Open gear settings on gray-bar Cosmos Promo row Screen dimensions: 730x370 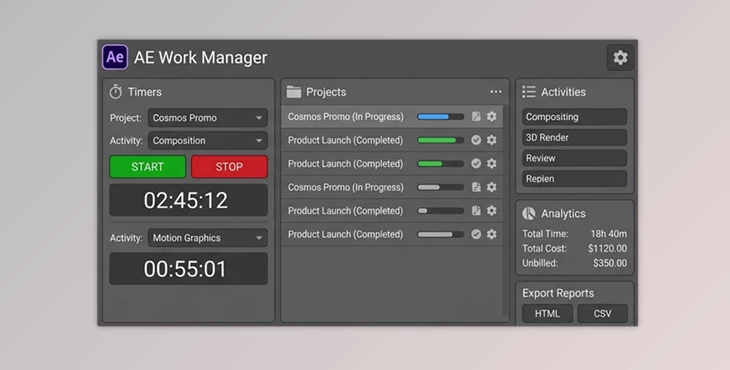492,187
